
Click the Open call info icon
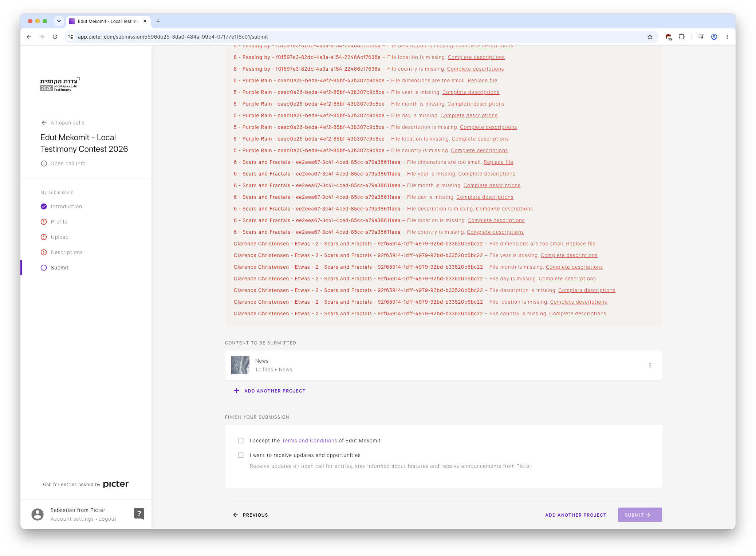[x=44, y=163]
